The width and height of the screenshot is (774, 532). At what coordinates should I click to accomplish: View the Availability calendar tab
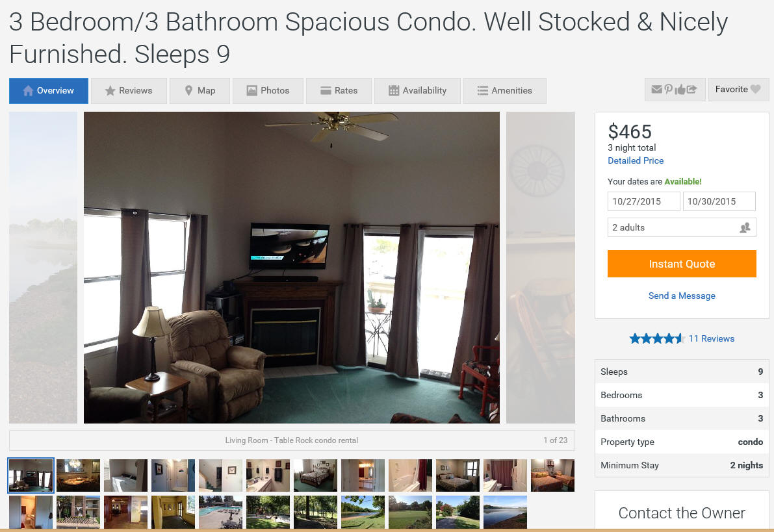pyautogui.click(x=418, y=91)
